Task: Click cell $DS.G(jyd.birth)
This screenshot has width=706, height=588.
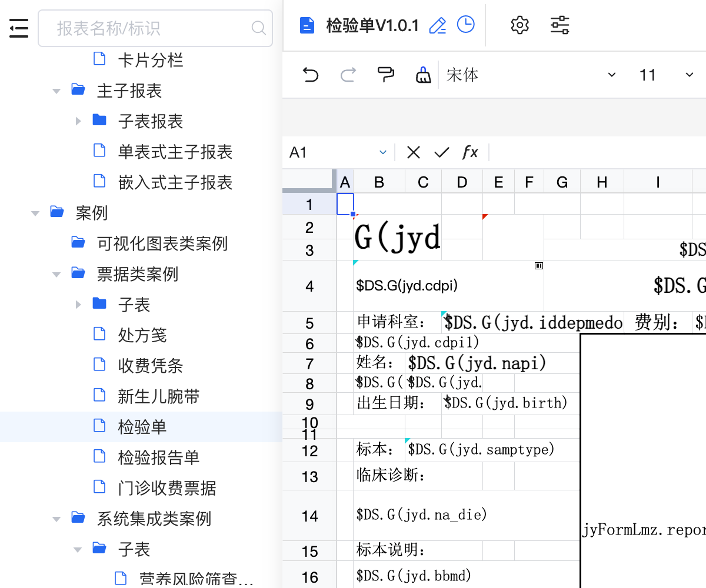Action: (x=511, y=403)
